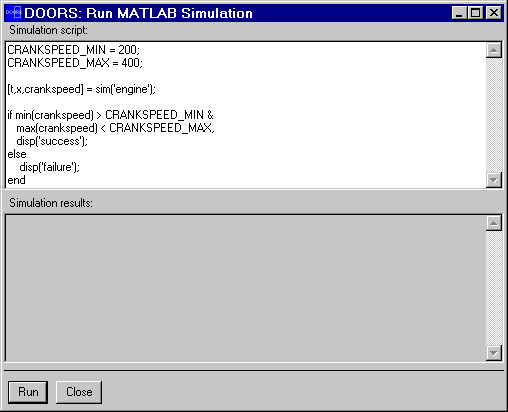Click the disp('success') line in script
This screenshot has width=508, height=412.
point(52,141)
